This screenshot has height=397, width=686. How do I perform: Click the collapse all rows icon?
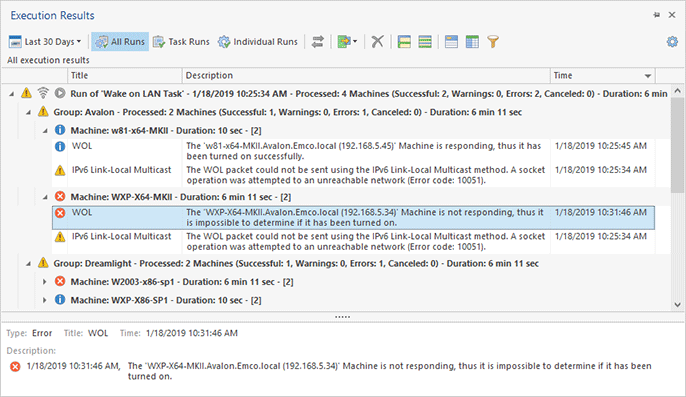coord(425,42)
